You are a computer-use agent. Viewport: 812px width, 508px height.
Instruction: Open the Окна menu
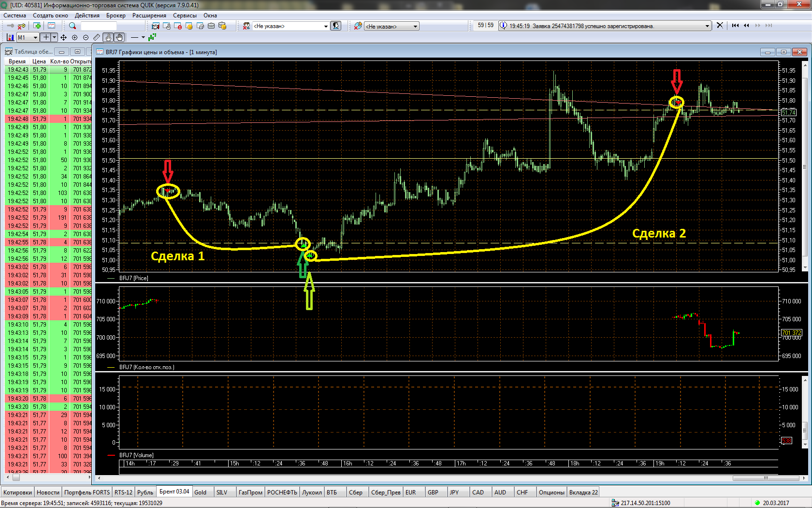(x=210, y=15)
